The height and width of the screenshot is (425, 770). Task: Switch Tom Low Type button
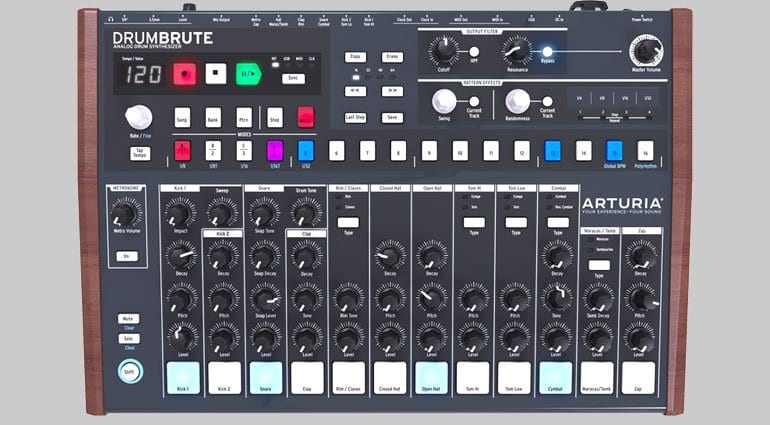click(x=516, y=223)
